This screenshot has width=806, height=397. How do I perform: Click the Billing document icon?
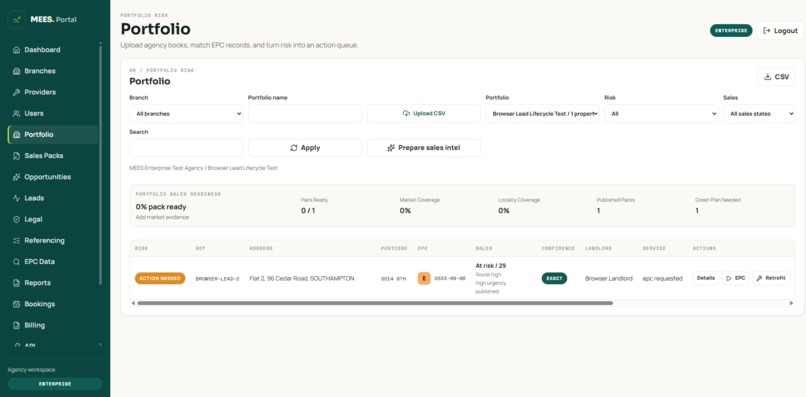(16, 325)
